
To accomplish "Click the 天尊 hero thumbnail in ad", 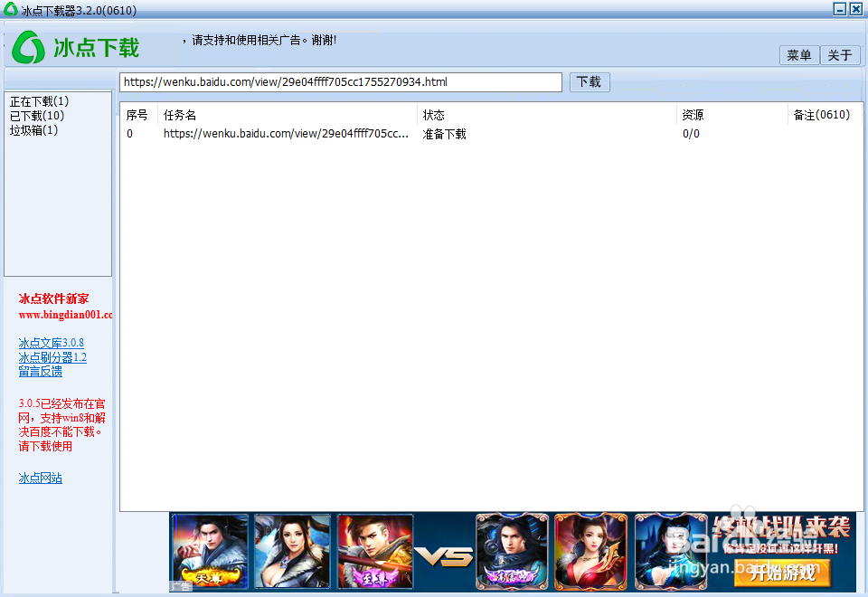I will 210,551.
